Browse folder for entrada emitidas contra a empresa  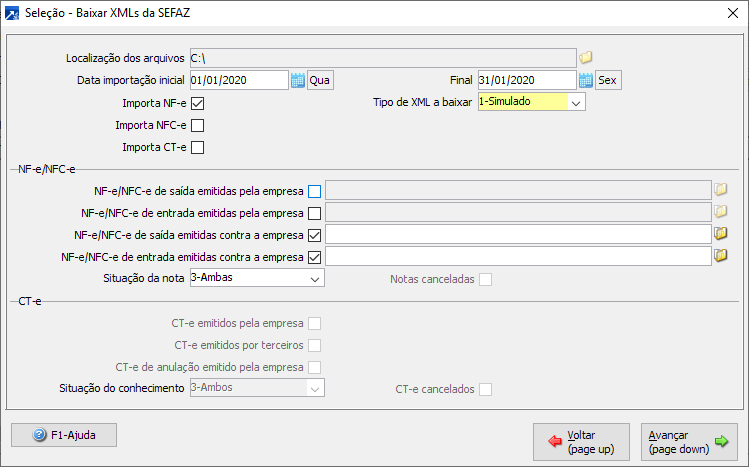point(720,256)
